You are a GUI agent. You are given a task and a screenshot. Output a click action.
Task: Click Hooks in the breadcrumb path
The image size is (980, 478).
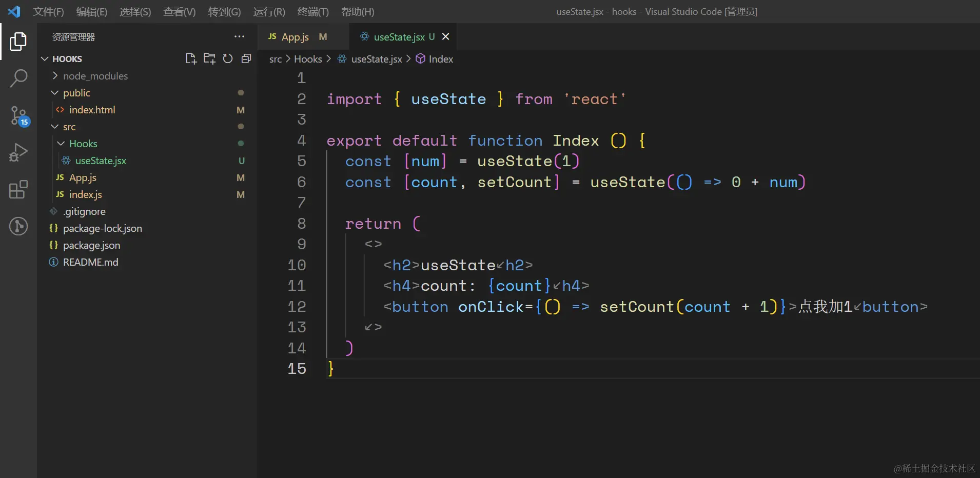(308, 59)
